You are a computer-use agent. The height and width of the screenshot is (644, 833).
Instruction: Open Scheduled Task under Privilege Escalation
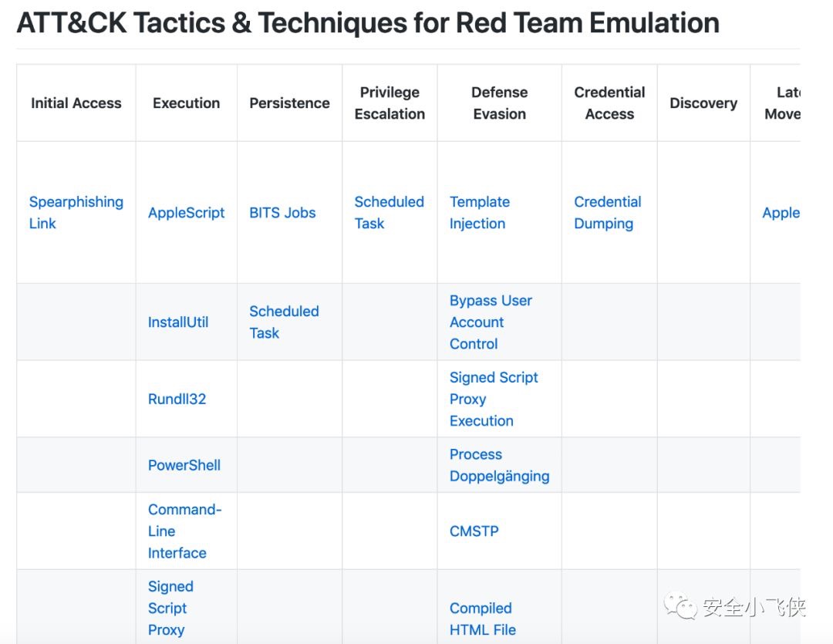point(389,212)
